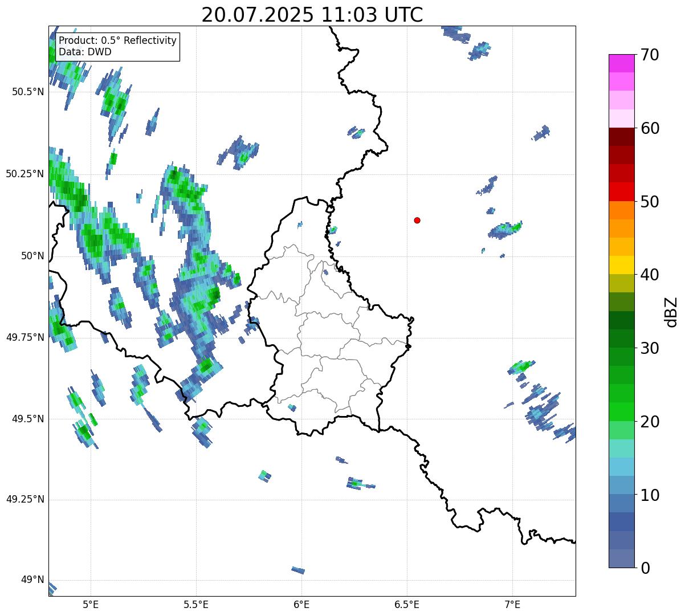Click the red station marker dot
The width and height of the screenshot is (685, 616).
(417, 220)
